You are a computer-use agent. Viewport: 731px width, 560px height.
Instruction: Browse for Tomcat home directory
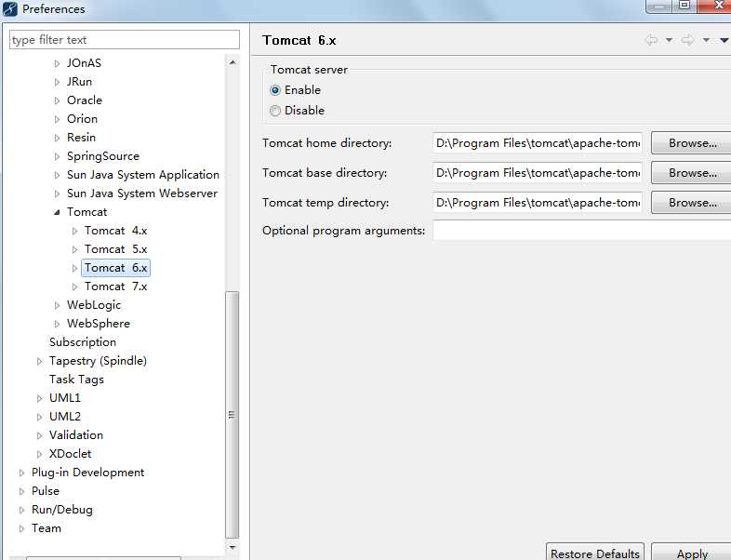point(692,143)
